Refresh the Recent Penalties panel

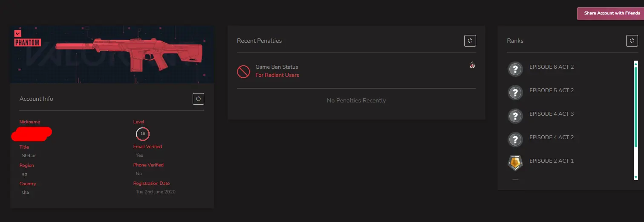point(470,41)
